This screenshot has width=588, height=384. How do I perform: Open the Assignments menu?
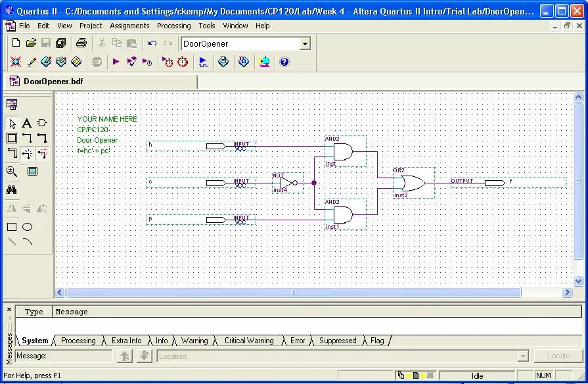[129, 26]
